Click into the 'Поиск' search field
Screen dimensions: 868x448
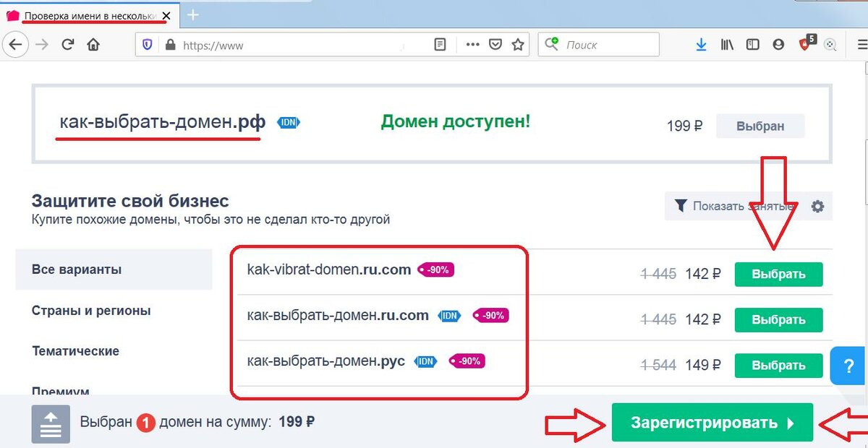coord(608,45)
